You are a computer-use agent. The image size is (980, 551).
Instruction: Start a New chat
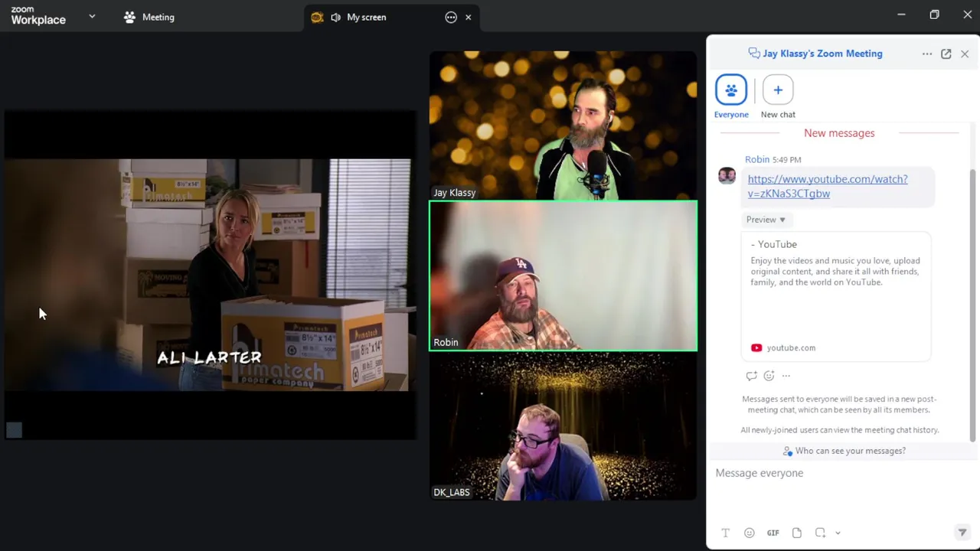coord(778,96)
